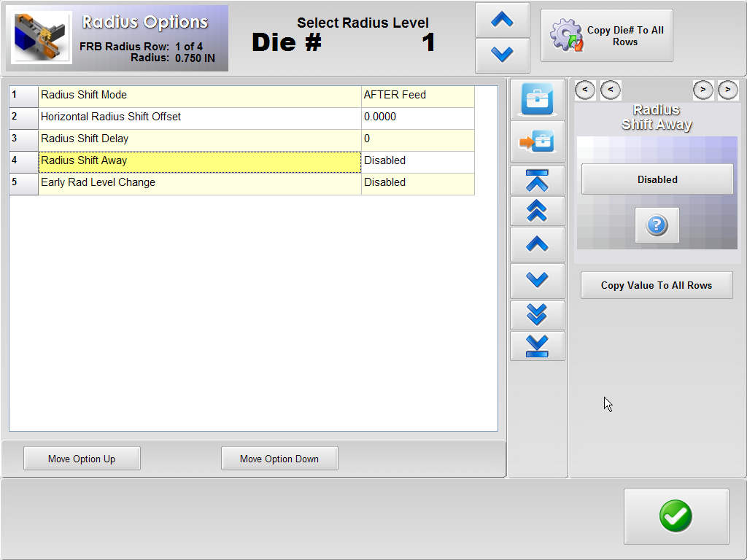Click the toolbox with orange arrow icon
747x560 pixels.
pyautogui.click(x=537, y=141)
